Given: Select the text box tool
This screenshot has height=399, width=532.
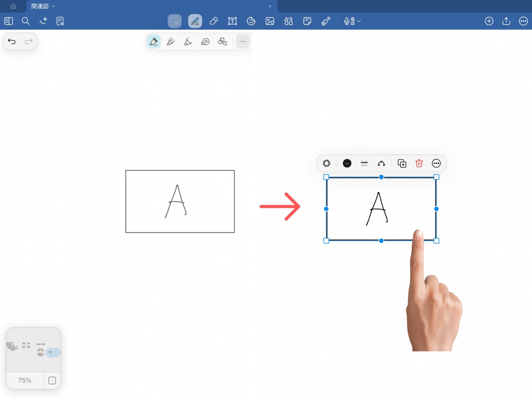Looking at the screenshot, I should pyautogui.click(x=232, y=21).
